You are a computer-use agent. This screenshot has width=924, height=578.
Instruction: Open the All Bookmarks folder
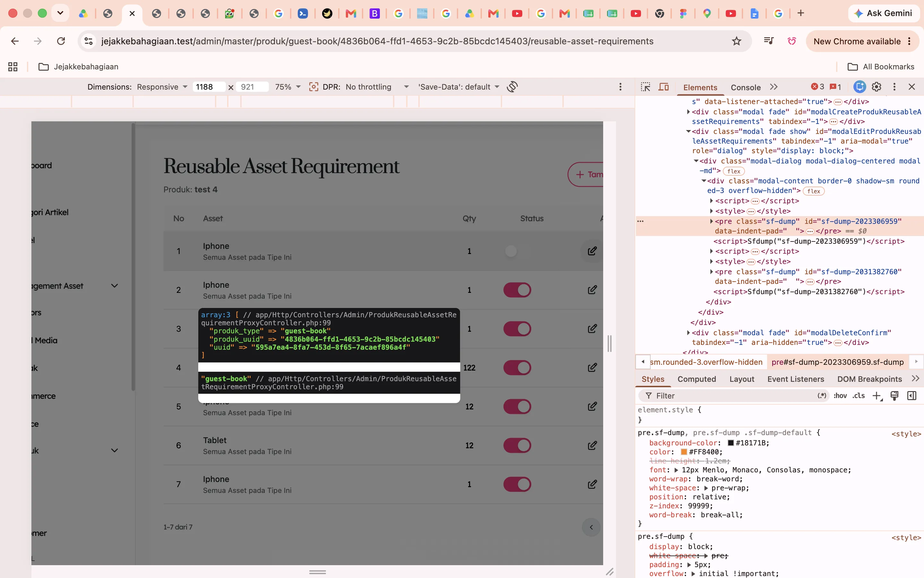pos(881,67)
